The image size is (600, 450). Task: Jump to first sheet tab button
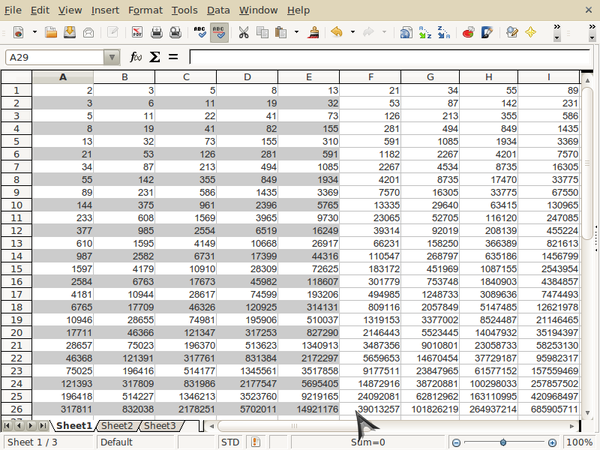tap(7, 426)
